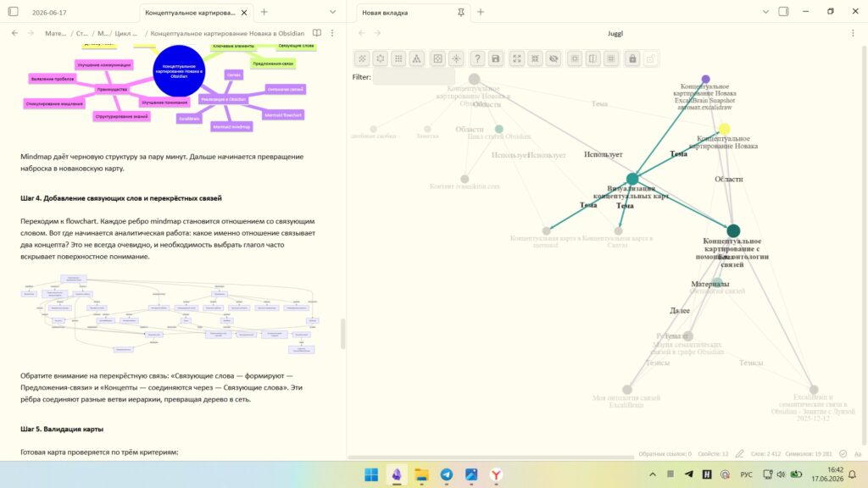
Task: Expand hidden system tray icons chevron
Action: pos(653,474)
